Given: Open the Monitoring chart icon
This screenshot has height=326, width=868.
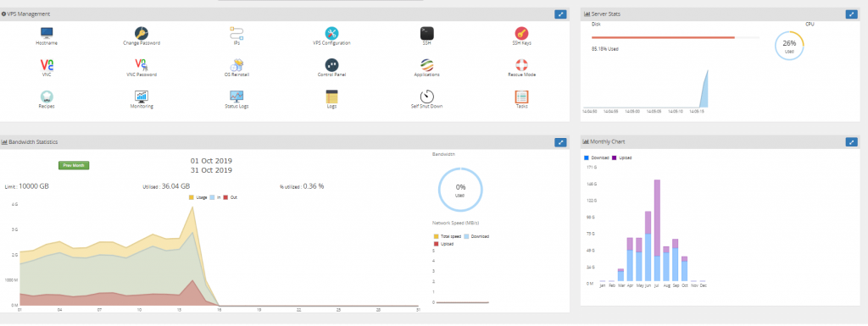Looking at the screenshot, I should coord(142,97).
